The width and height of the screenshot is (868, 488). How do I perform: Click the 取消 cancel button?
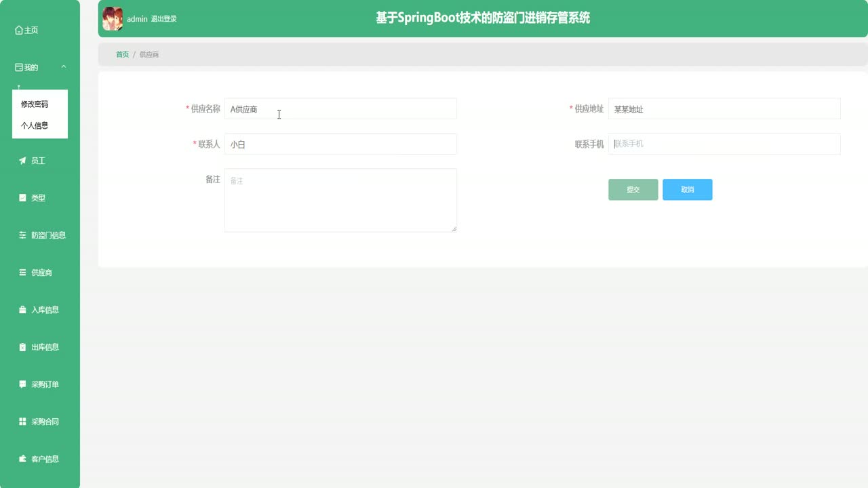(x=687, y=190)
